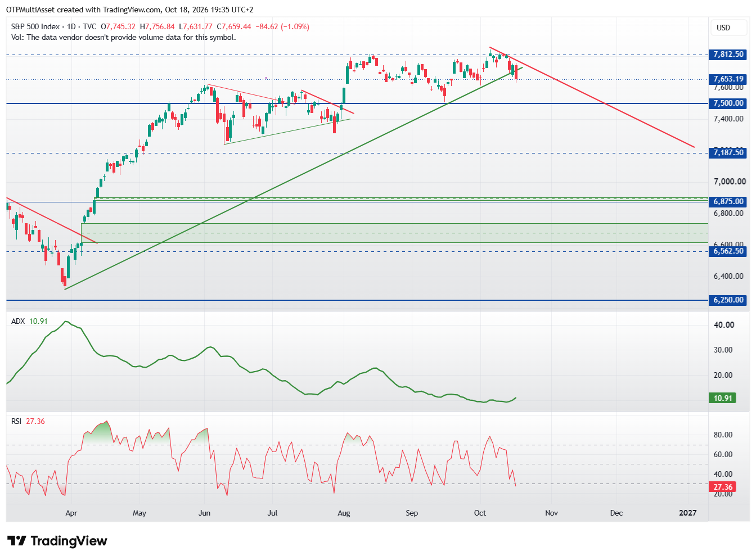The width and height of the screenshot is (756, 560).
Task: Click the TradingView logo at the bottom
Action: tap(57, 541)
